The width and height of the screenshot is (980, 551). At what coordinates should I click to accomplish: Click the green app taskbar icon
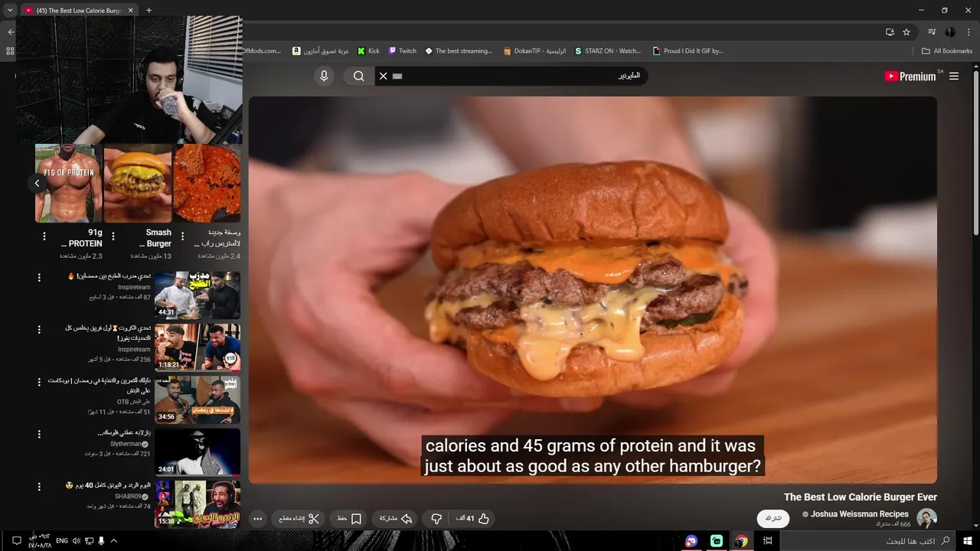point(717,541)
